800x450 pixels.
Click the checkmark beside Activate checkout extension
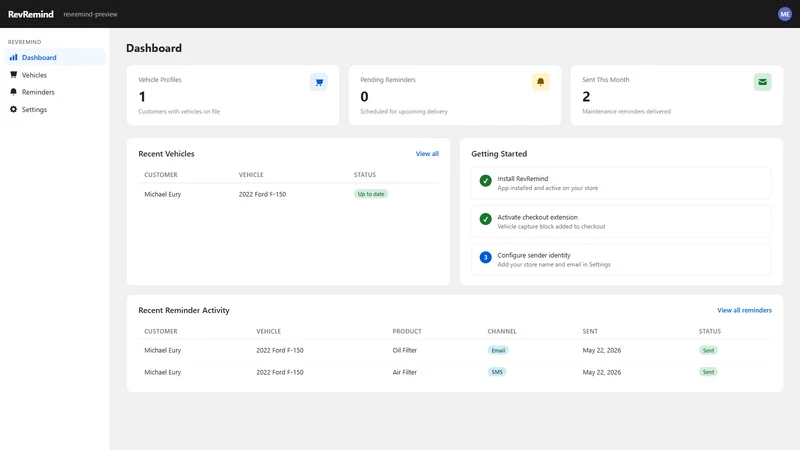[486, 219]
